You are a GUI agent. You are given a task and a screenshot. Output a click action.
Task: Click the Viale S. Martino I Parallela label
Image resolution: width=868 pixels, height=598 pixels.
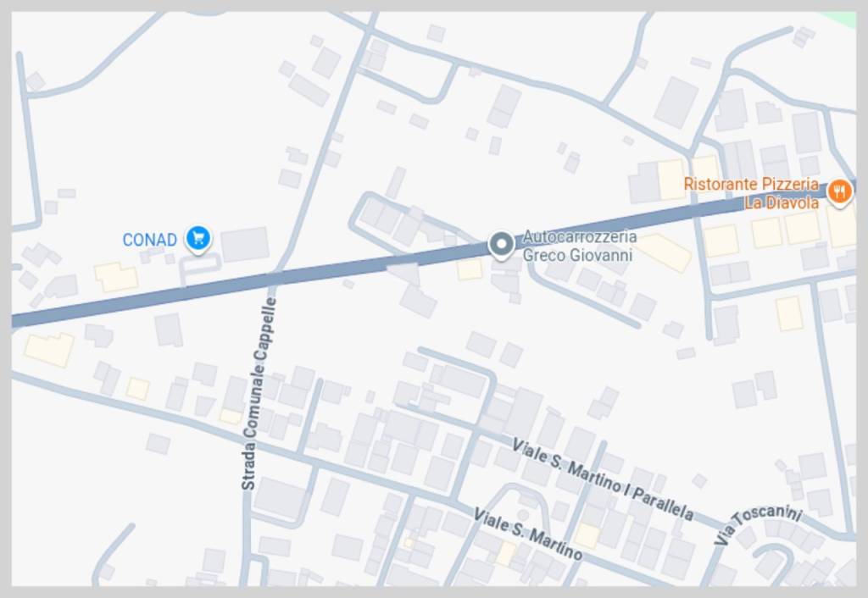603,479
